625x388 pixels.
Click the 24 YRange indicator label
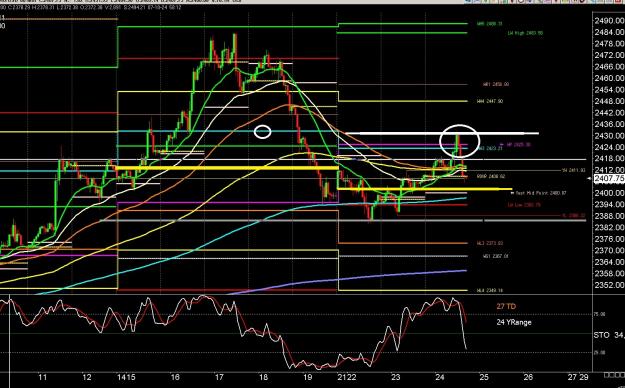coord(514,322)
